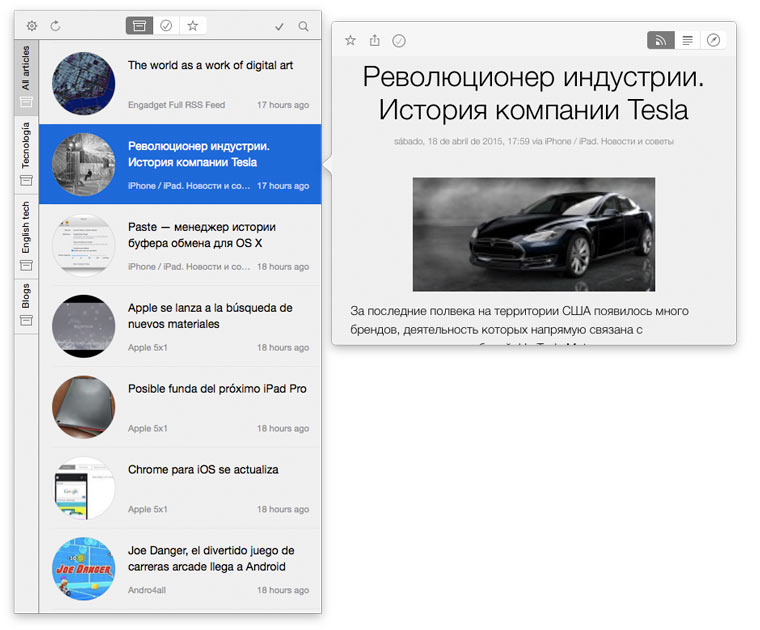Open search magnifier in list toolbar
Image resolution: width=760 pixels, height=630 pixels.
pos(303,26)
